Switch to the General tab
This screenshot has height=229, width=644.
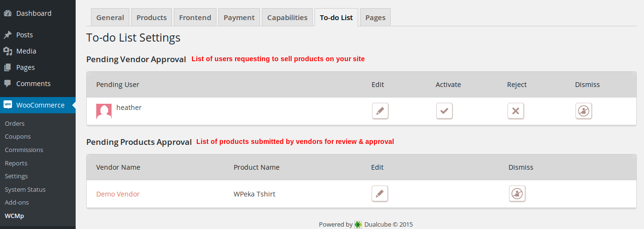tap(110, 18)
